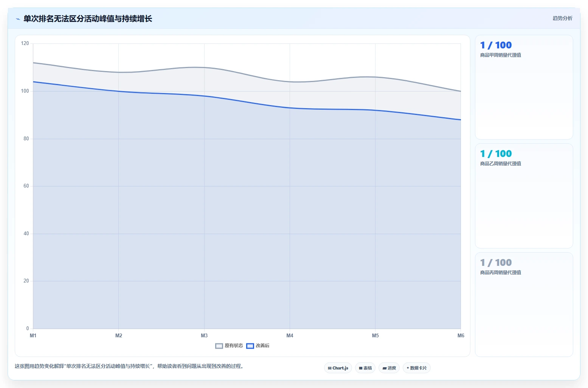Screen dimensions: 588x388
Task: Click the 表格 tag
Action: coord(365,368)
